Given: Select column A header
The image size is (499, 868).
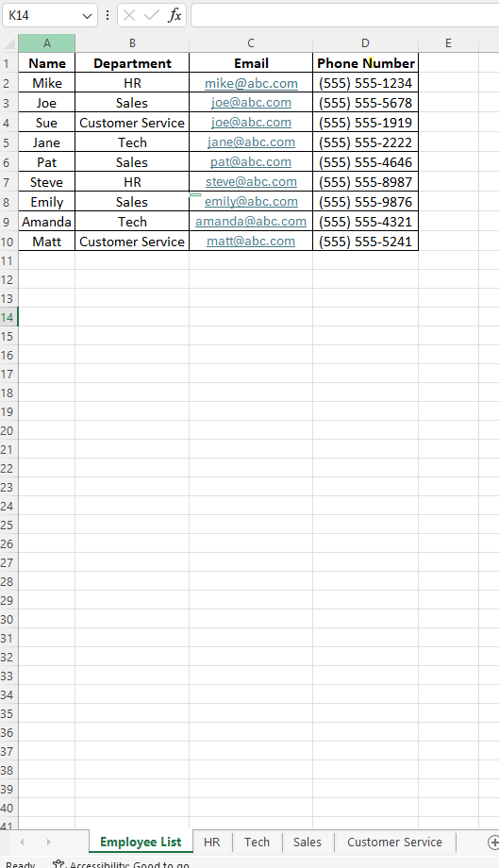Looking at the screenshot, I should (47, 43).
